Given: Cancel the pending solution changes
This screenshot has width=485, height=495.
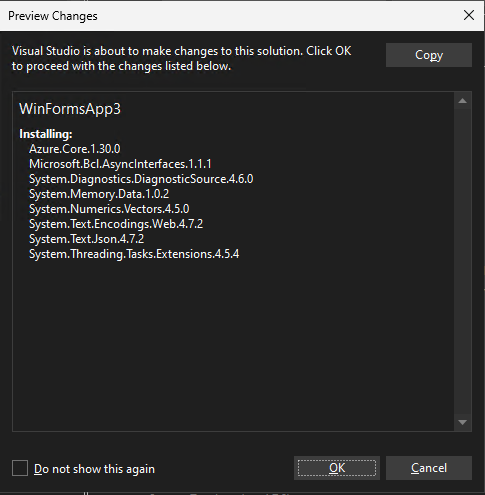Looking at the screenshot, I should pos(429,468).
